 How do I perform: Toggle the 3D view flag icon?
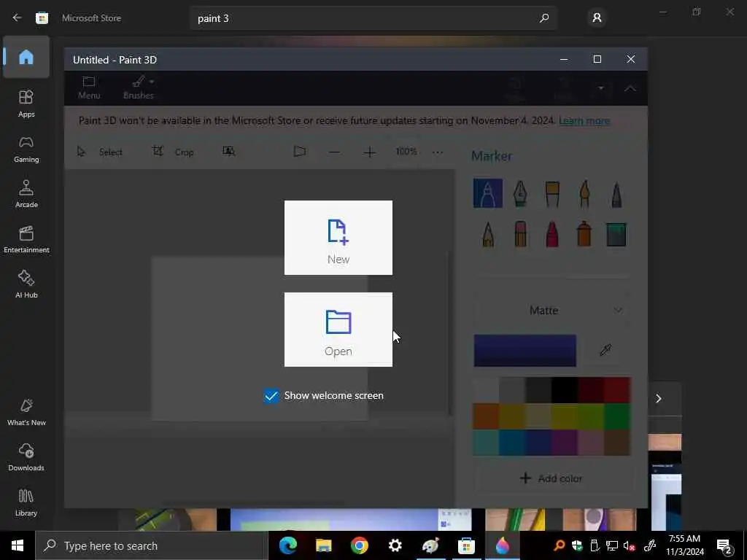coord(300,152)
